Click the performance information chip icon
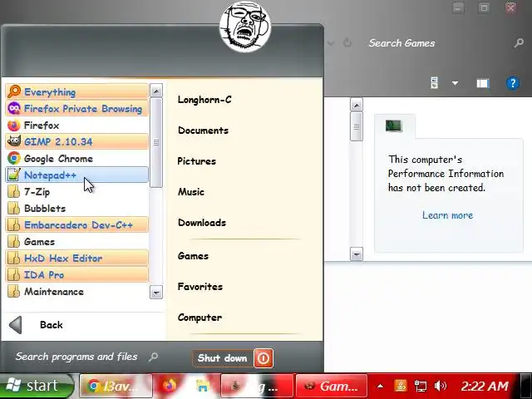The image size is (532, 399). click(x=393, y=126)
